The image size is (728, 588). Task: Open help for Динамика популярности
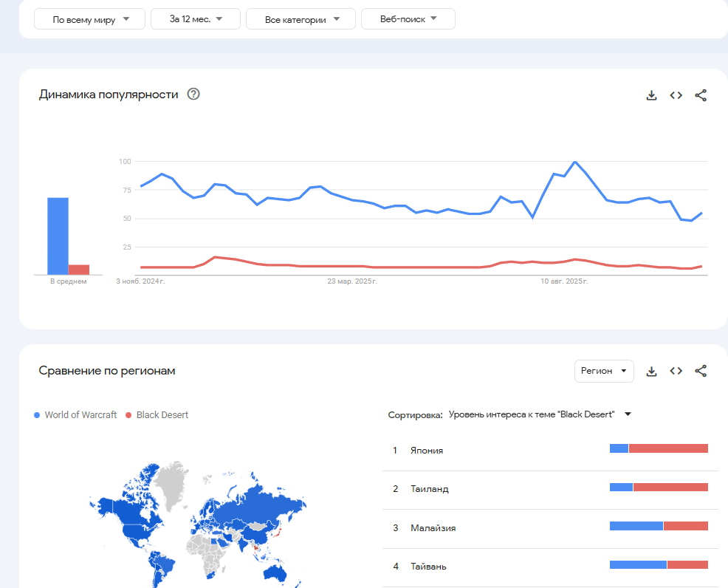pos(193,94)
